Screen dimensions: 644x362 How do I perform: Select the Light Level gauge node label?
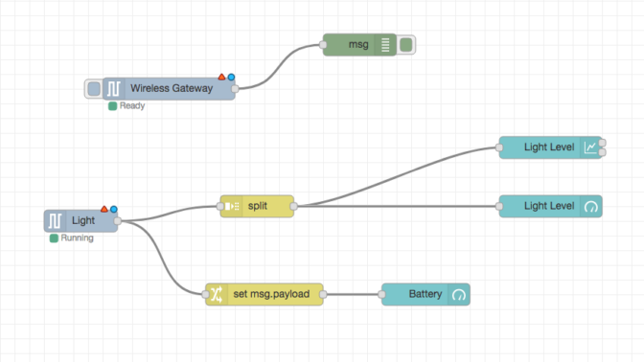pyautogui.click(x=549, y=206)
